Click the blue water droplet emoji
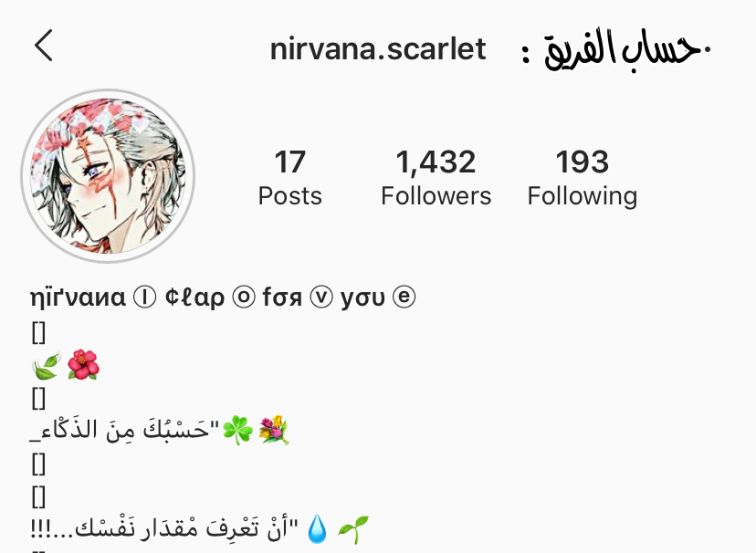 point(317,529)
